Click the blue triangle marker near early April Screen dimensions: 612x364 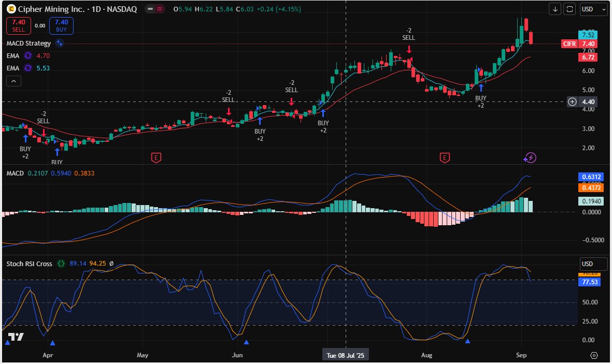click(53, 343)
